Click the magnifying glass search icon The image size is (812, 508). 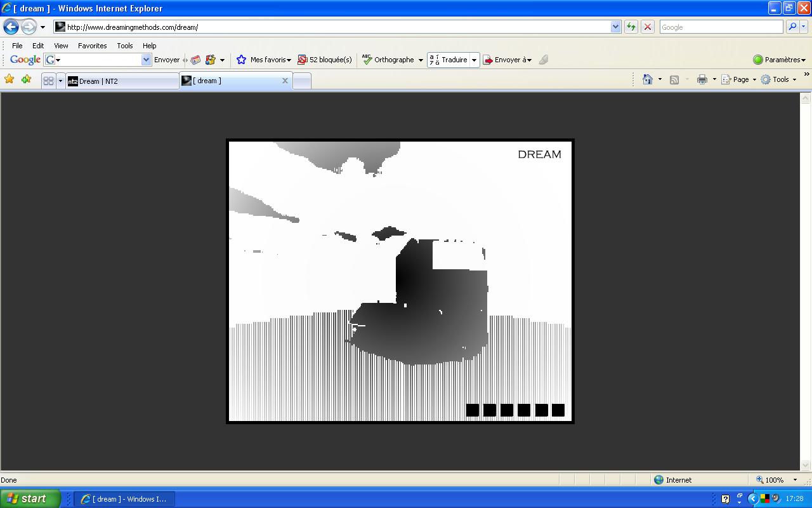click(792, 27)
